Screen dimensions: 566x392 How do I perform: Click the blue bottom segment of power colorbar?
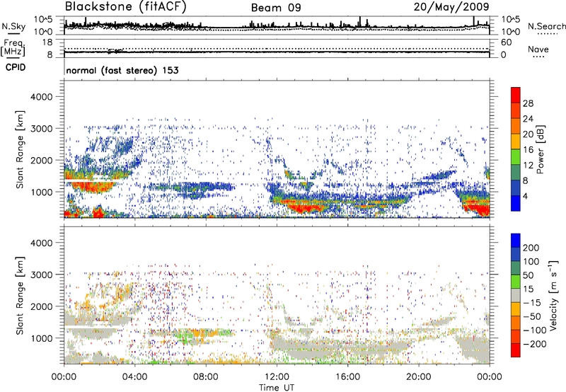click(x=516, y=203)
